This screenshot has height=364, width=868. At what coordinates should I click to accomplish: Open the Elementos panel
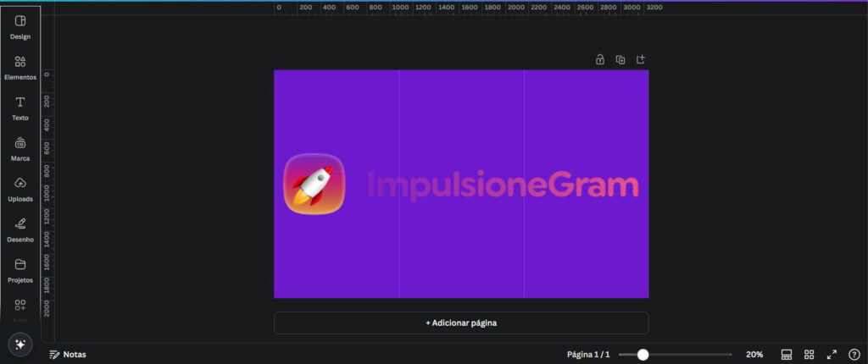pos(20,67)
